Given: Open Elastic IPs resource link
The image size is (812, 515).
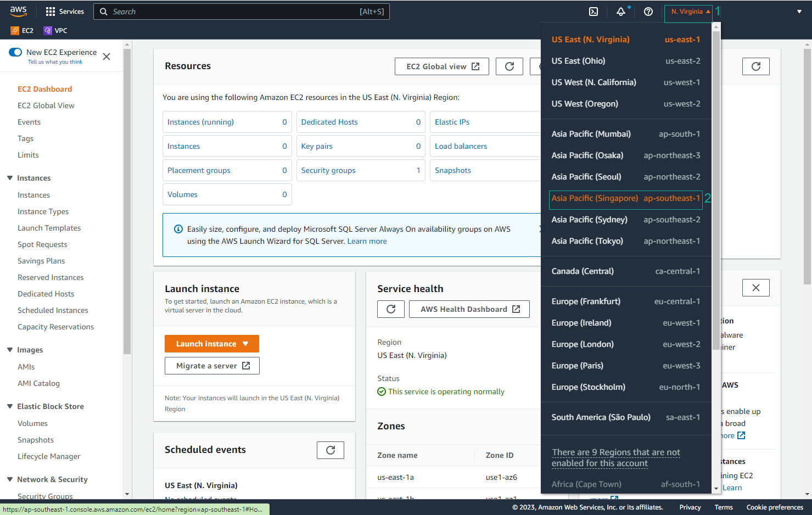Looking at the screenshot, I should pos(452,122).
